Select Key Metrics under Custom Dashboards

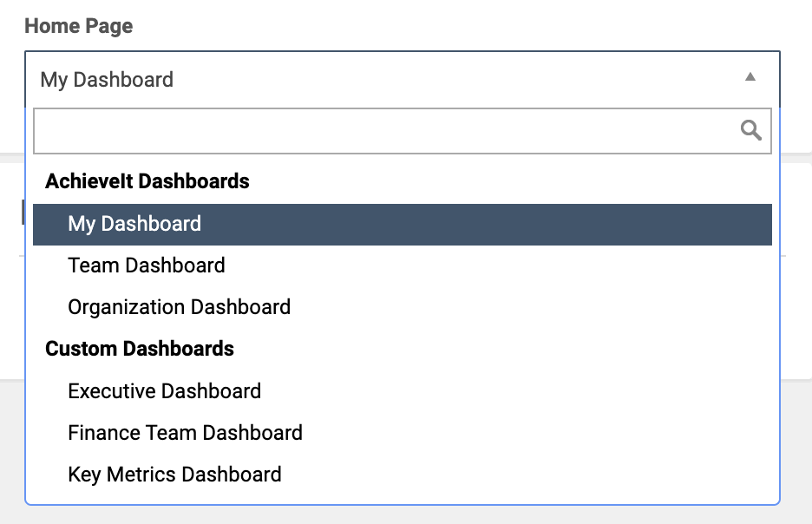coord(403,475)
